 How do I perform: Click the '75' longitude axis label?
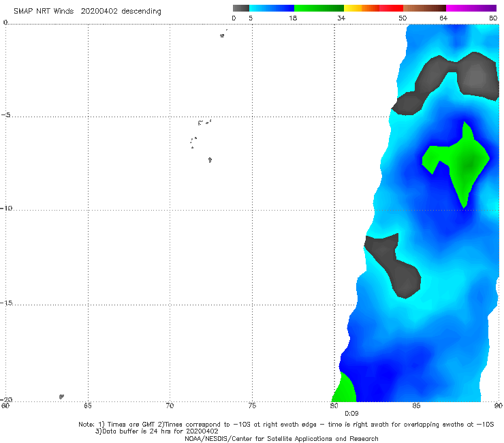(x=252, y=406)
